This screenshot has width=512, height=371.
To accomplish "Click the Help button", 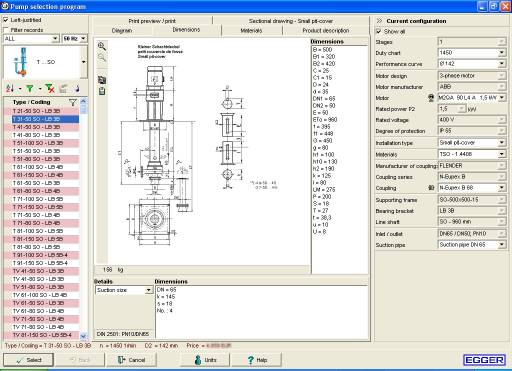I will [257, 360].
